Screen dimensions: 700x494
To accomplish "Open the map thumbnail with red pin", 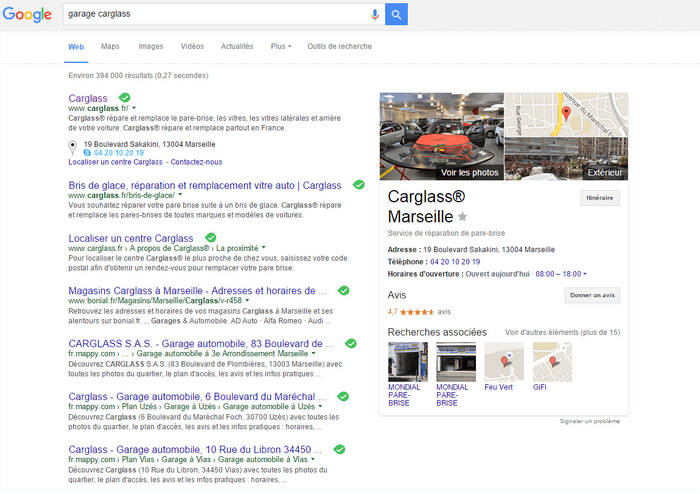I will (567, 114).
